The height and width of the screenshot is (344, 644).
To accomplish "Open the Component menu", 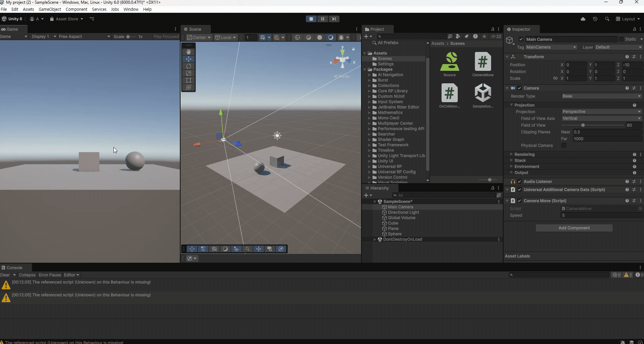I will click(x=76, y=9).
